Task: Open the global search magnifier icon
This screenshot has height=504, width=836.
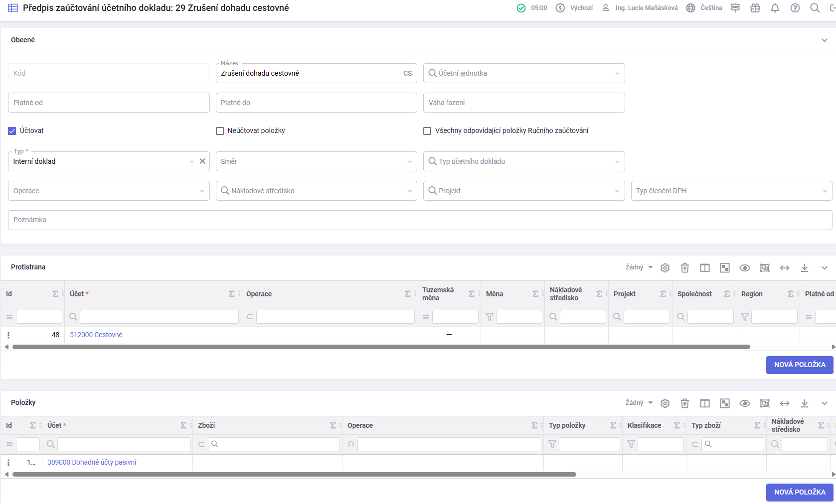Action: click(x=815, y=8)
